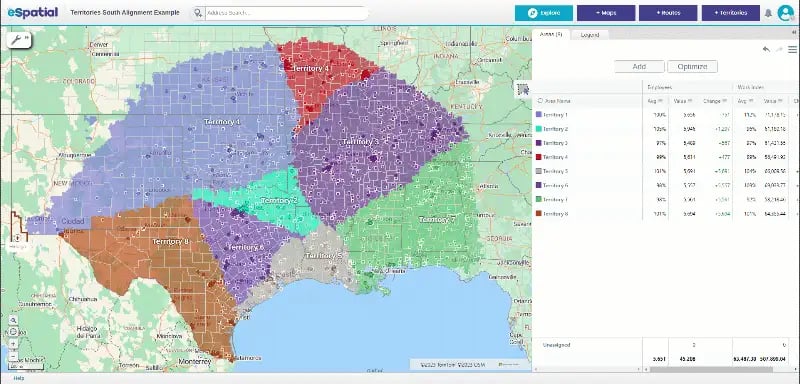Click the Add button
This screenshot has height=384, width=800.
tap(639, 66)
